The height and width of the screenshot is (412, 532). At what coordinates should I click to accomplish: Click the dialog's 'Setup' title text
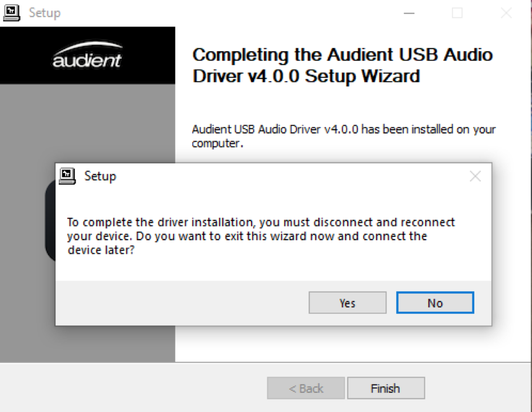100,176
